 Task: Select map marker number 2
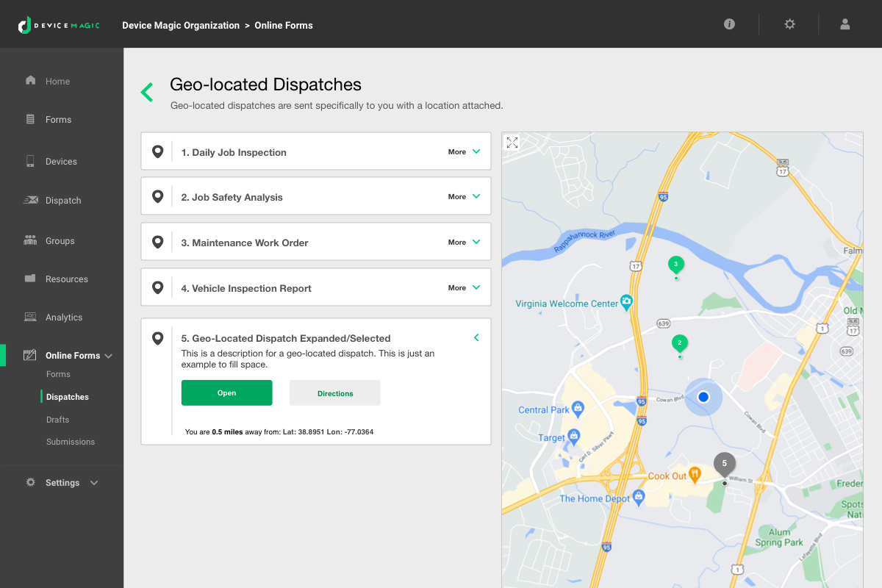(680, 343)
